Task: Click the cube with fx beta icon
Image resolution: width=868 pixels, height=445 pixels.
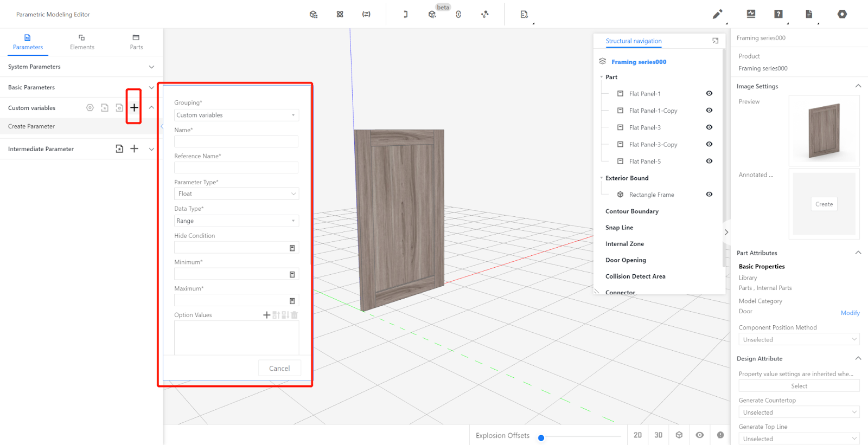Action: click(432, 15)
